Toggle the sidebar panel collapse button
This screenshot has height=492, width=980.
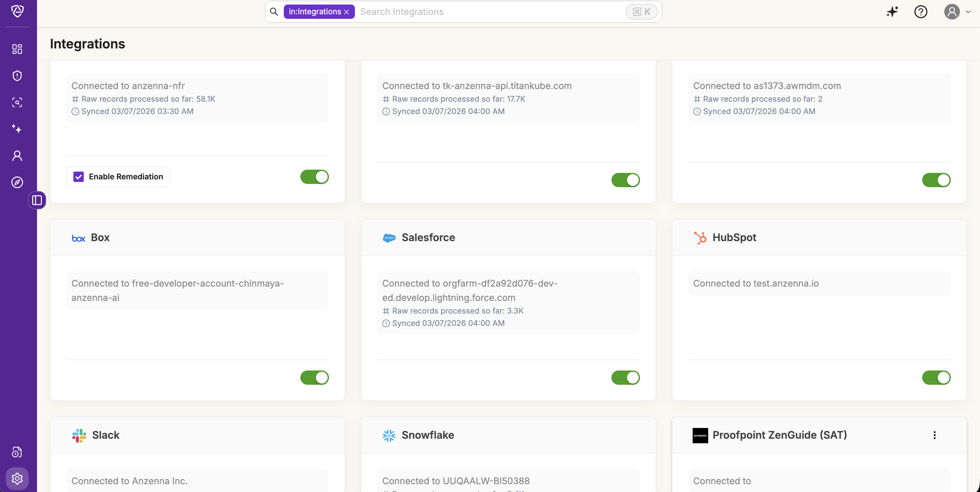pyautogui.click(x=37, y=200)
